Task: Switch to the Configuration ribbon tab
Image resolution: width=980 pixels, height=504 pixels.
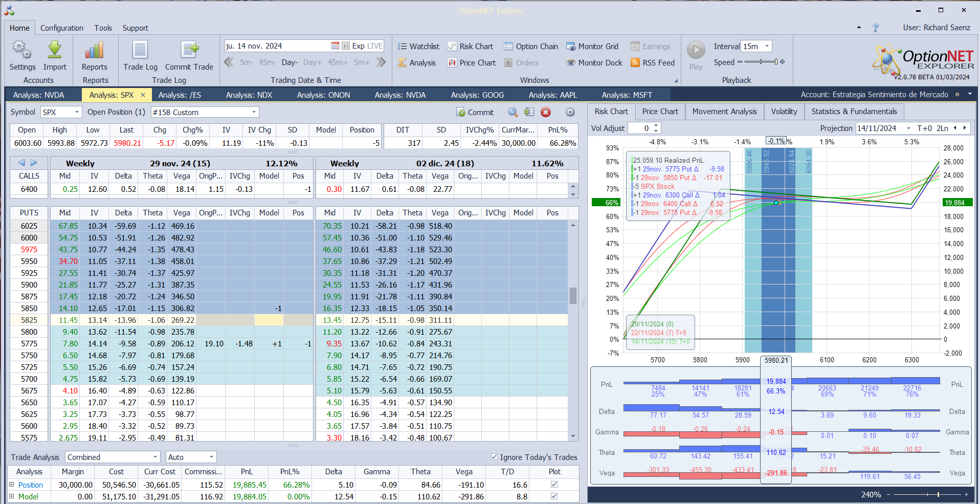Action: 62,28
